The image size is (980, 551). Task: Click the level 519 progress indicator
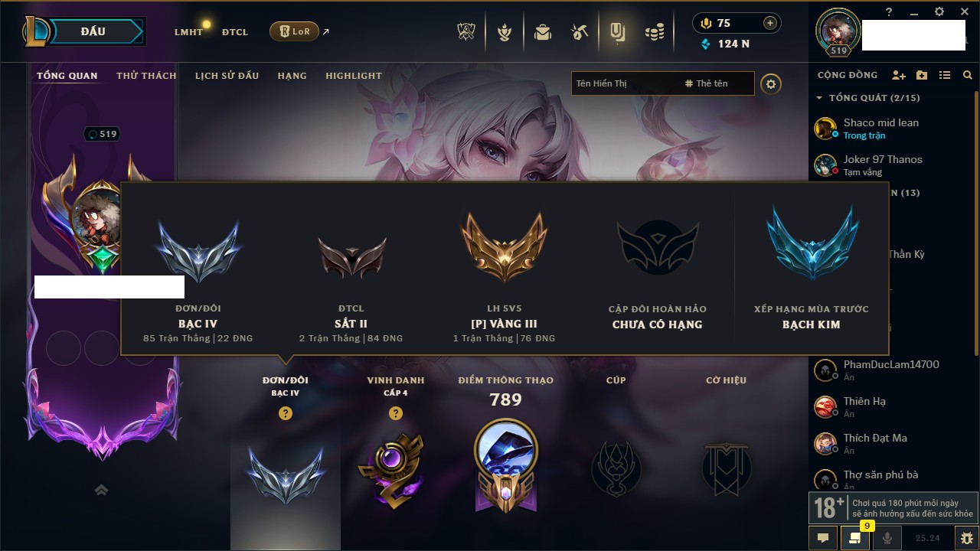pos(102,134)
